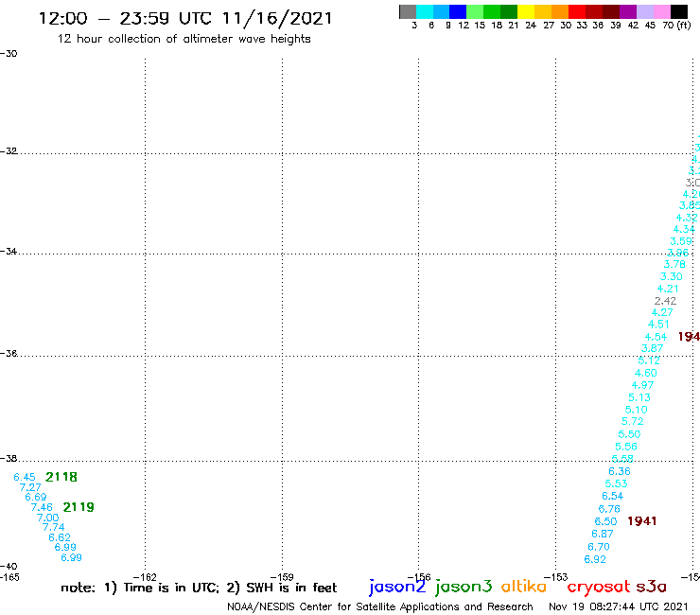
Task: Click the wave height value 4.54
Action: coord(656,337)
